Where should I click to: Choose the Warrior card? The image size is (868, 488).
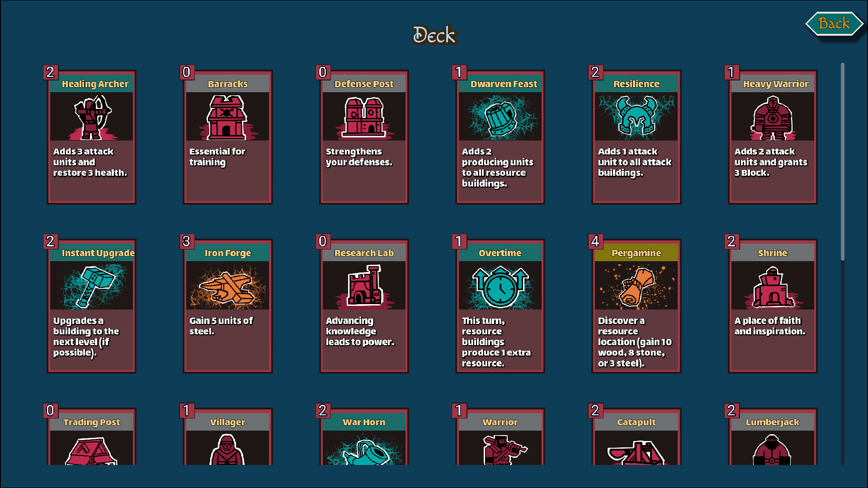point(500,436)
